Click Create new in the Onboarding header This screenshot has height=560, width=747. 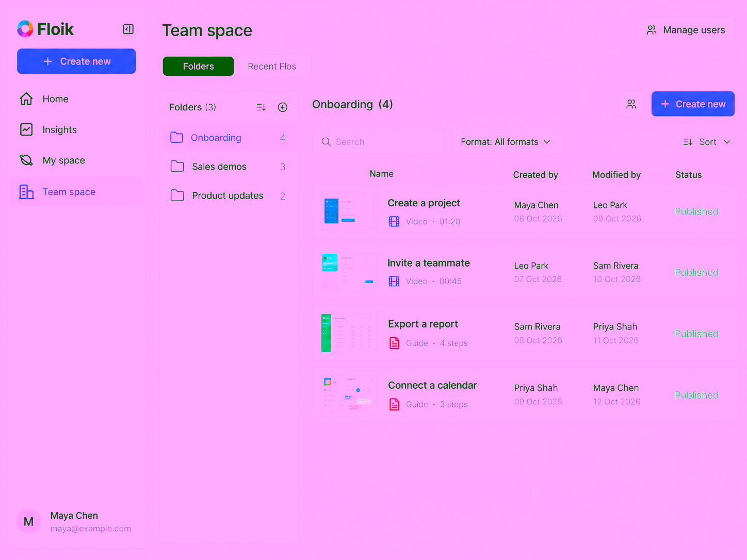pyautogui.click(x=693, y=104)
